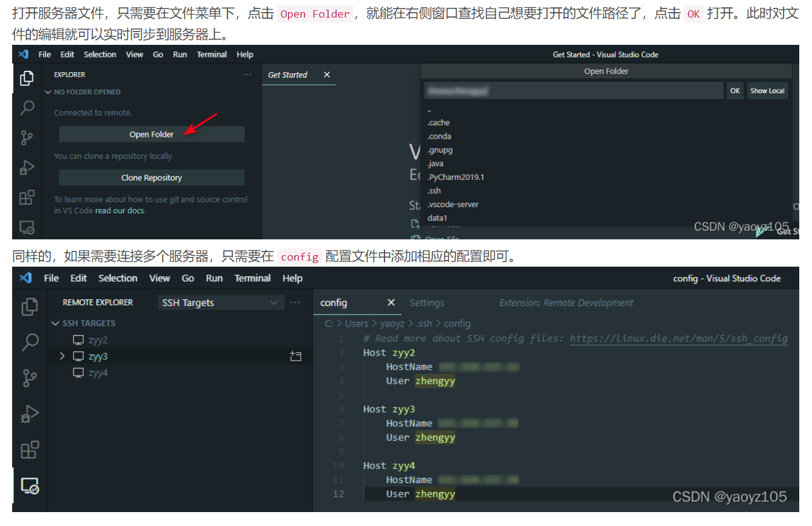Open Go menu in lower VS Code window
Image resolution: width=812 pixels, height=526 pixels.
pos(188,278)
